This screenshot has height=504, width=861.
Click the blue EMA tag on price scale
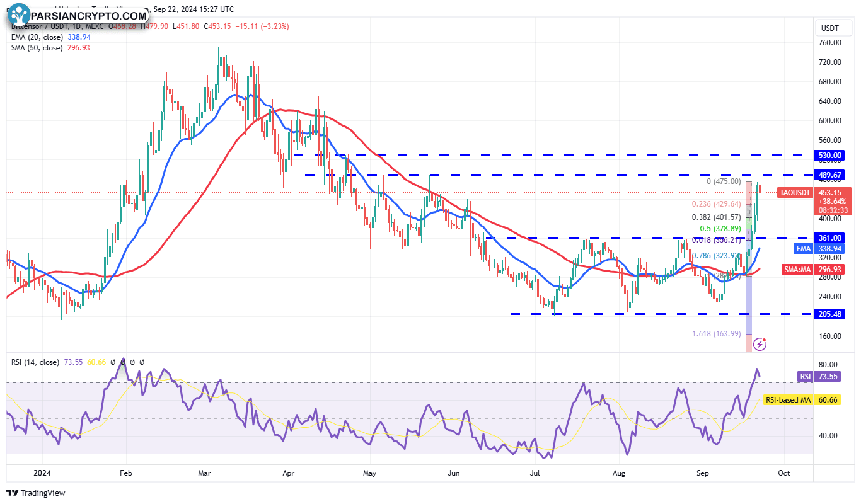coord(802,249)
